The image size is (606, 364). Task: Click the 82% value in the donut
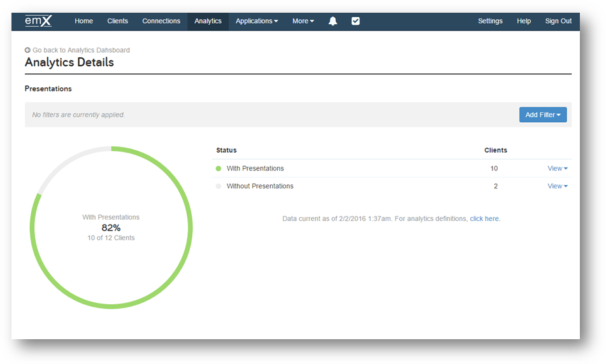click(x=111, y=228)
